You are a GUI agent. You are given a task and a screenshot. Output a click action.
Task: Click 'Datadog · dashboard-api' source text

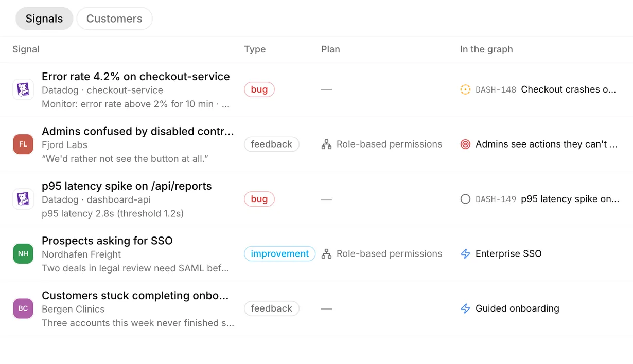tap(96, 199)
